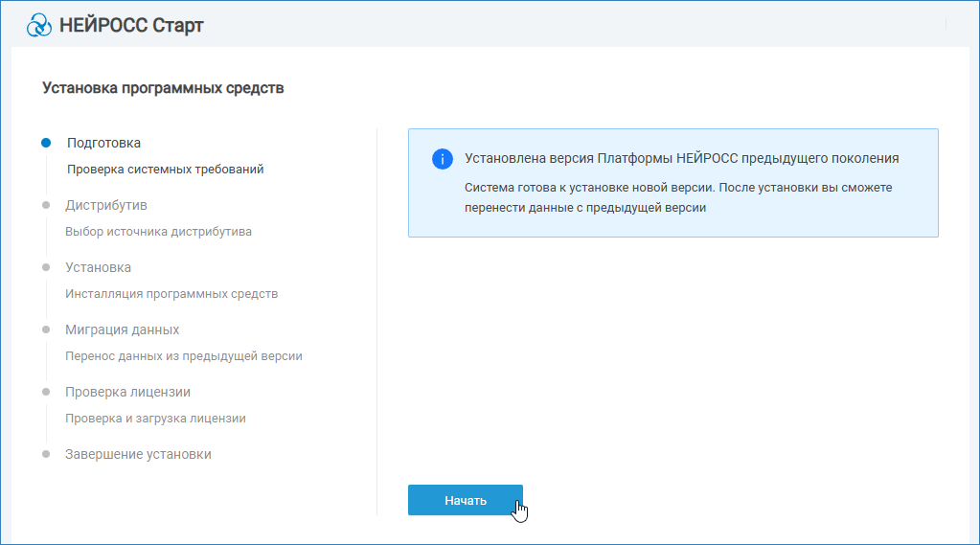Click the НЕЙРОСС Старт title text
Viewport: 980px width, 545px height.
pos(131,26)
